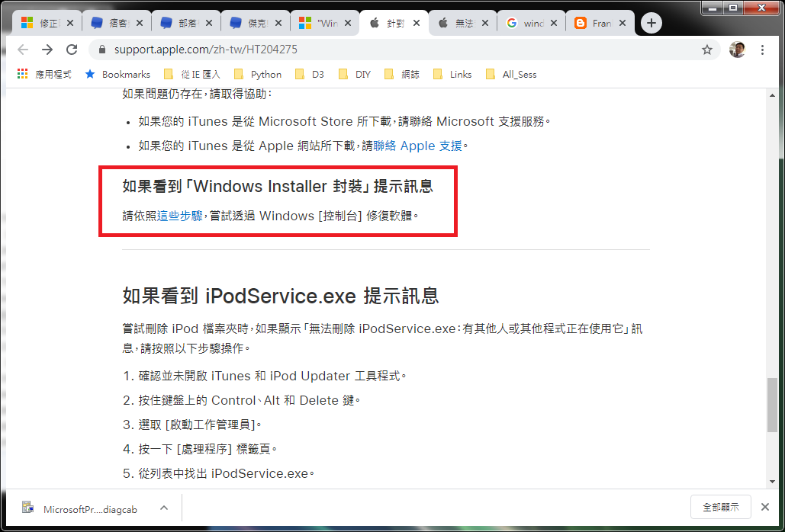Close the downloads bar
Viewport: 785px width, 532px height.
point(765,507)
